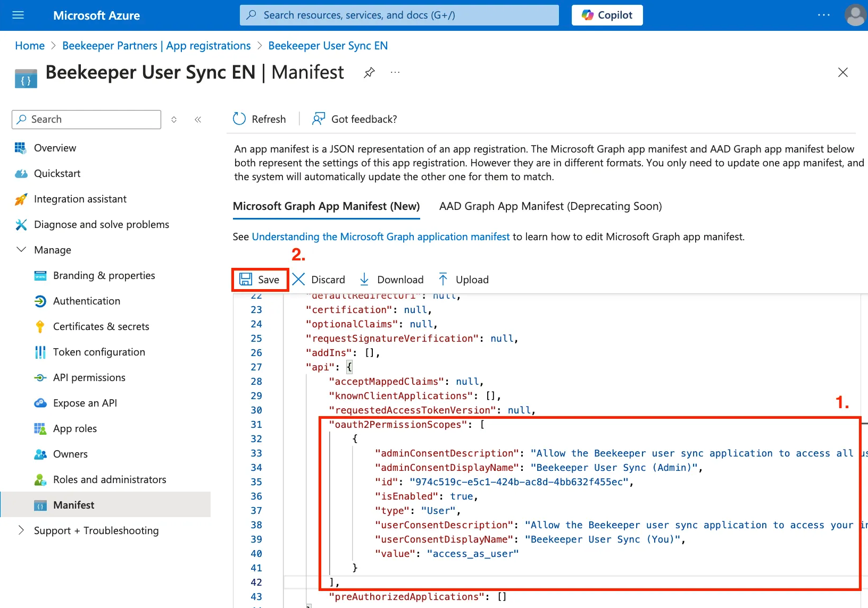Close the Manifest blade
This screenshot has height=608, width=868.
[843, 72]
